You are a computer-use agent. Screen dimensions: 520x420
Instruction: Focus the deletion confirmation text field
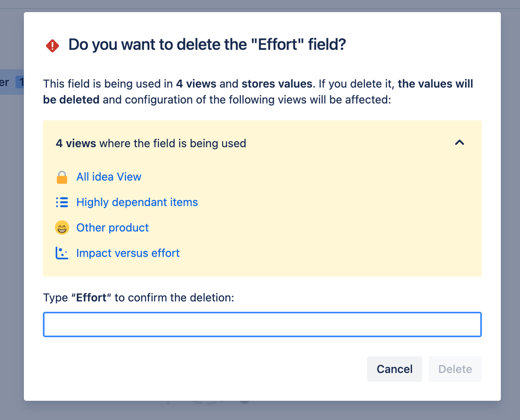262,325
